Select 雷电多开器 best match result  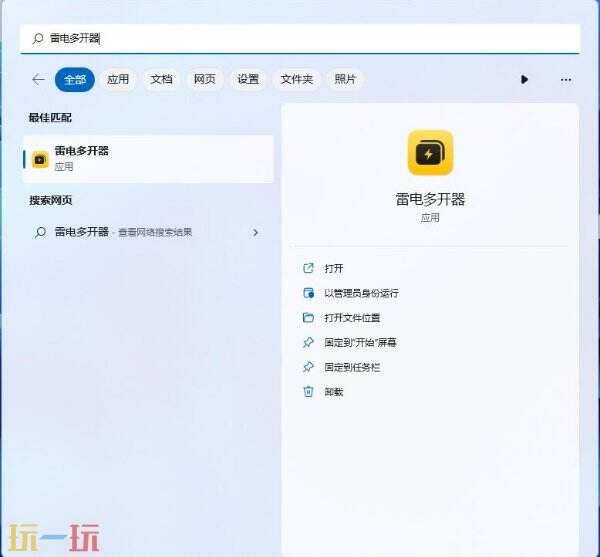pos(149,159)
